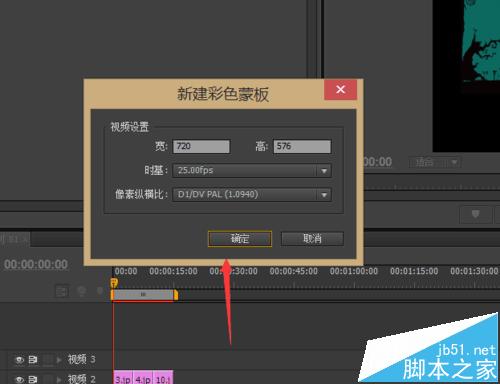Image resolution: width=500 pixels, height=384 pixels.
Task: Click the program monitor time ruler
Action: click(432, 187)
